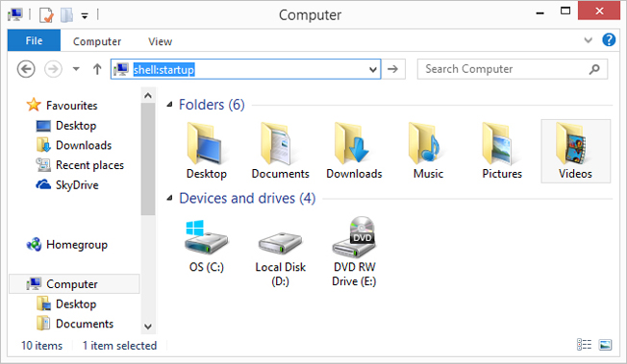Select Documents under Computer in navigation pane
This screenshot has width=627, height=364.
75,324
